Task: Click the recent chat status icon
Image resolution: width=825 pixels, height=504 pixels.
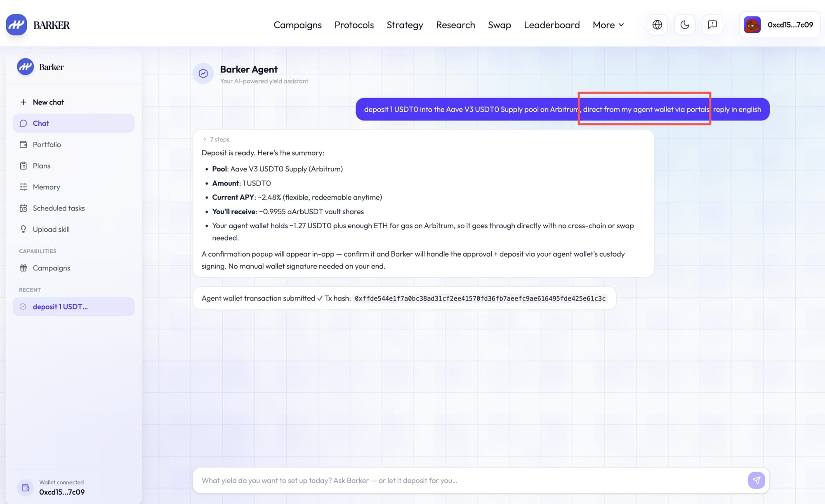Action: [x=23, y=307]
